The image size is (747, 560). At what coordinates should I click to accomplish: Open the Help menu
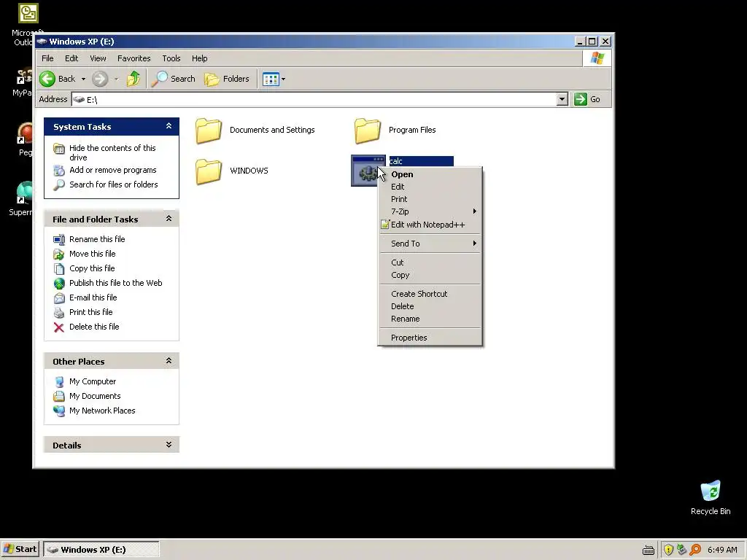click(x=200, y=58)
